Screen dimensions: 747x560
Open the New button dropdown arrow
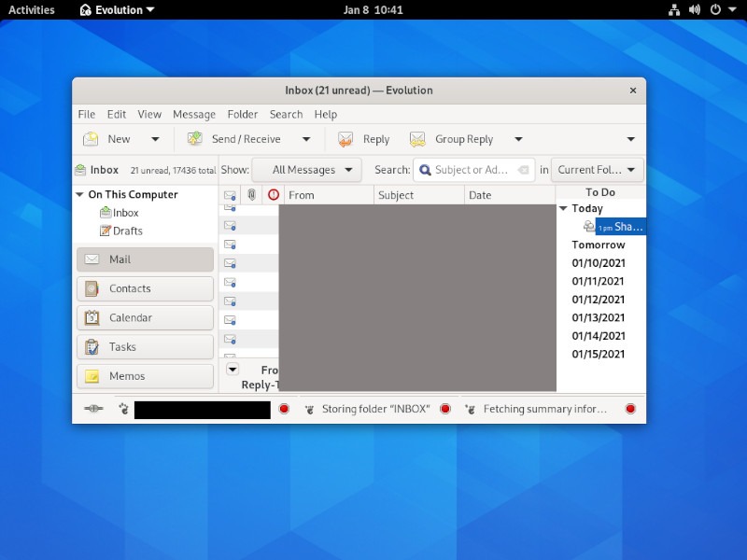point(156,138)
